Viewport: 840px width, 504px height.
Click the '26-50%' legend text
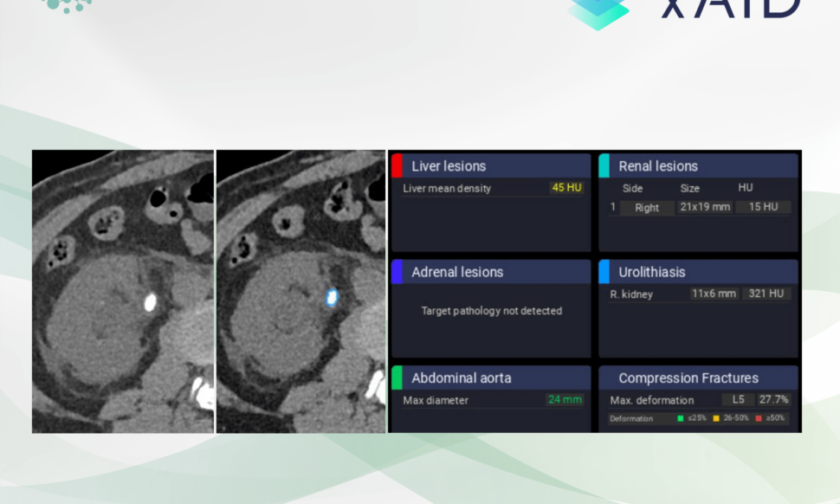pos(736,417)
